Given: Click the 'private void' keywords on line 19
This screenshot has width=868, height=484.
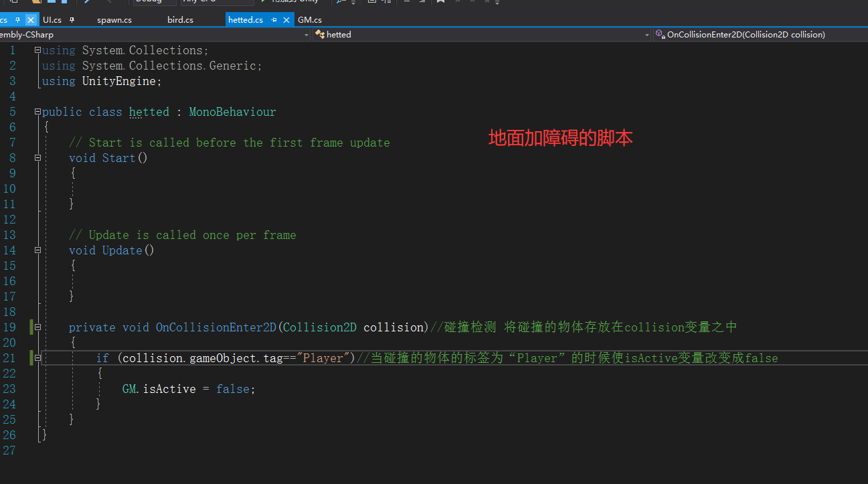Looking at the screenshot, I should [x=108, y=327].
